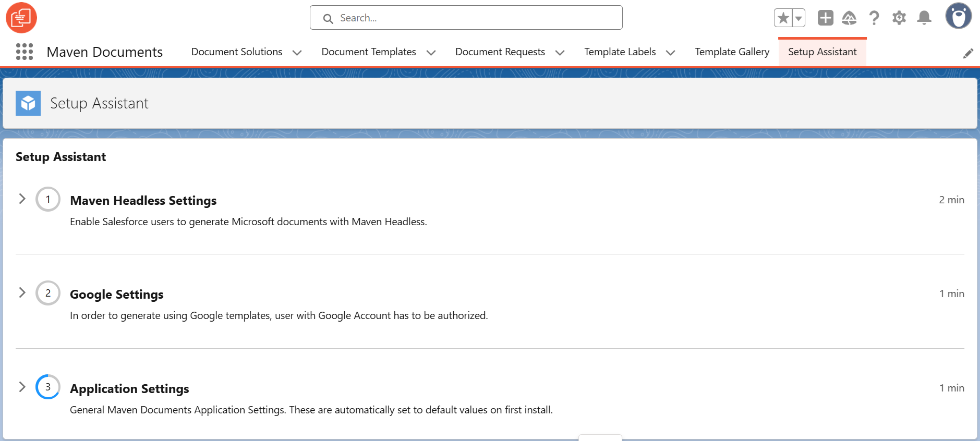The height and width of the screenshot is (441, 980).
Task: Click the Maven Headless description text
Action: click(248, 222)
